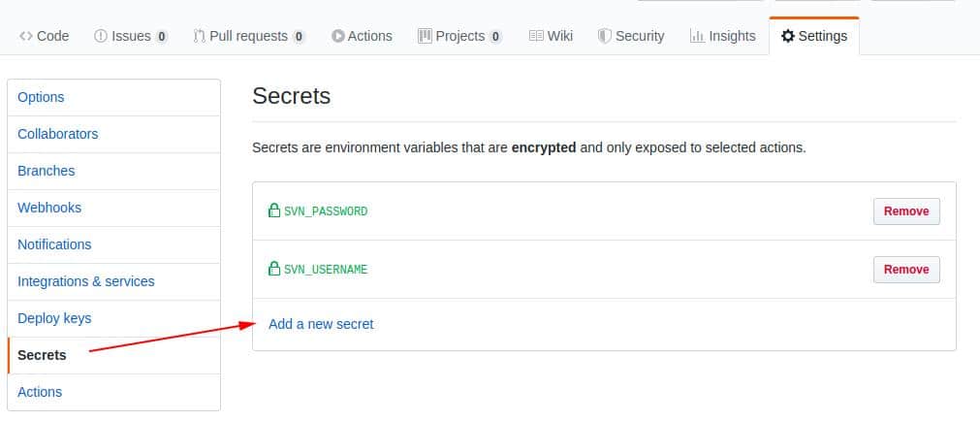Click the Security shield icon

604,36
